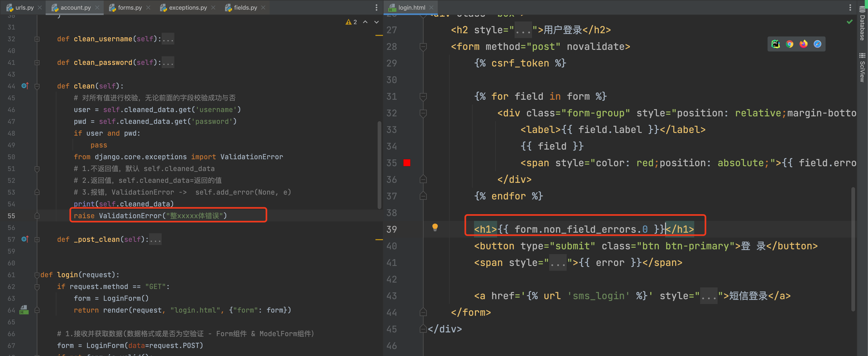Viewport: 868px width, 356px height.
Task: Expand the folded clean_password method
Action: click(x=37, y=62)
